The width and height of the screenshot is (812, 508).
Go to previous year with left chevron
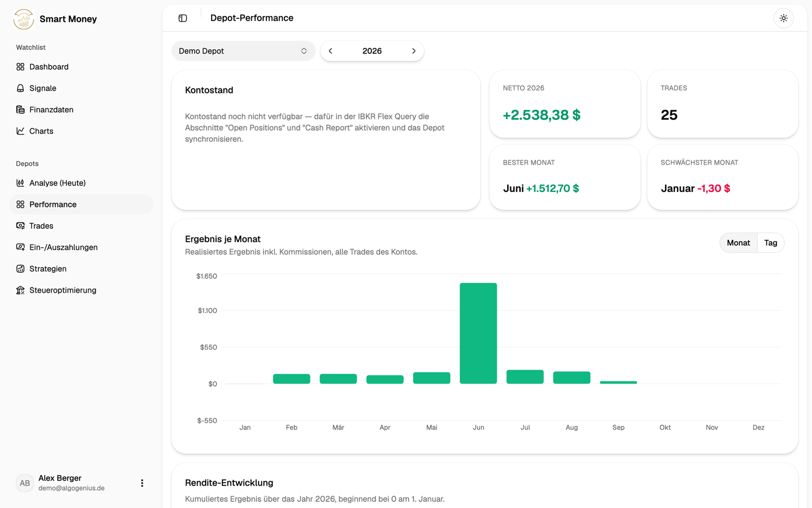[x=330, y=51]
